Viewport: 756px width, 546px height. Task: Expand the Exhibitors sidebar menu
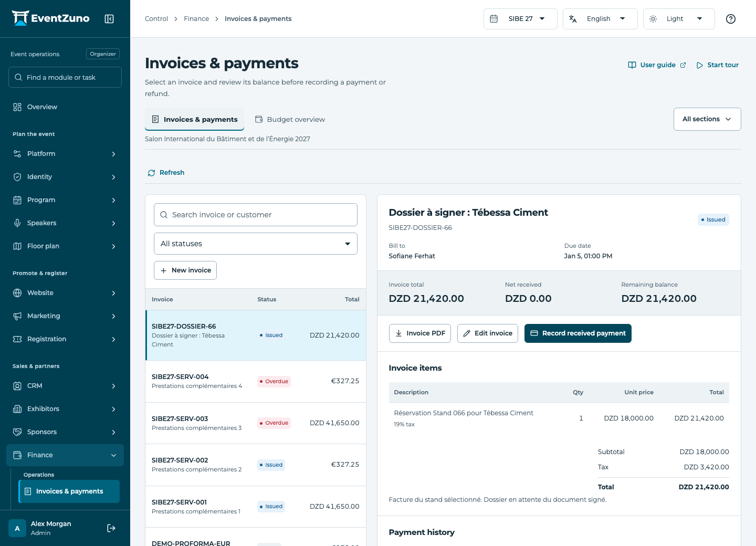(65, 409)
